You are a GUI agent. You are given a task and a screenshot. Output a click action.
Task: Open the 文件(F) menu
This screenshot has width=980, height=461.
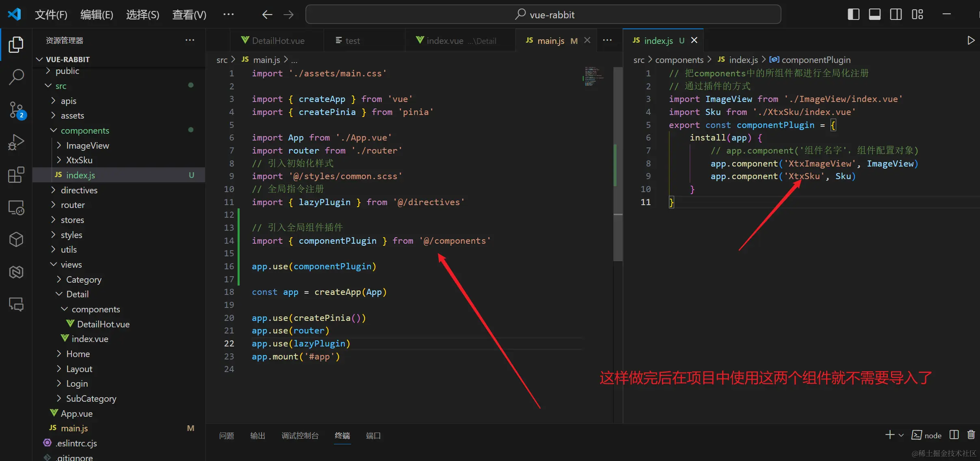tap(51, 15)
